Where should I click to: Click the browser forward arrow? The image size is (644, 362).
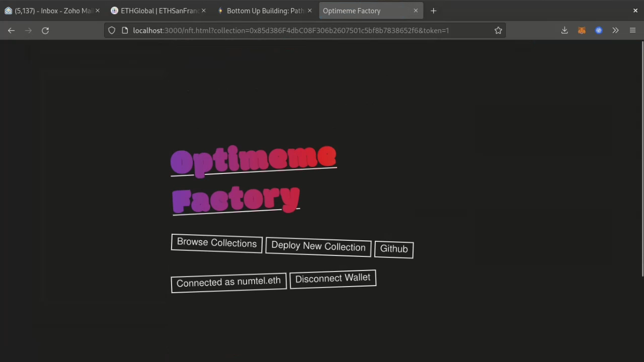click(28, 31)
